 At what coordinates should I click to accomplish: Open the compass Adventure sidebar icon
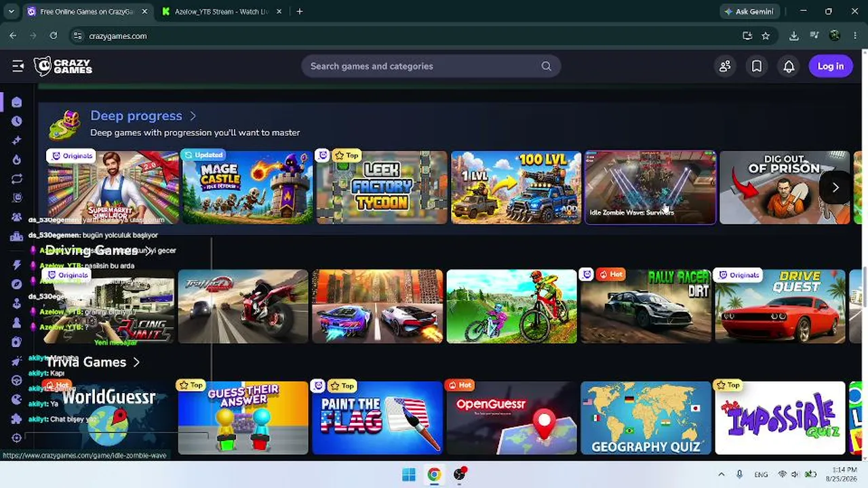tap(17, 284)
